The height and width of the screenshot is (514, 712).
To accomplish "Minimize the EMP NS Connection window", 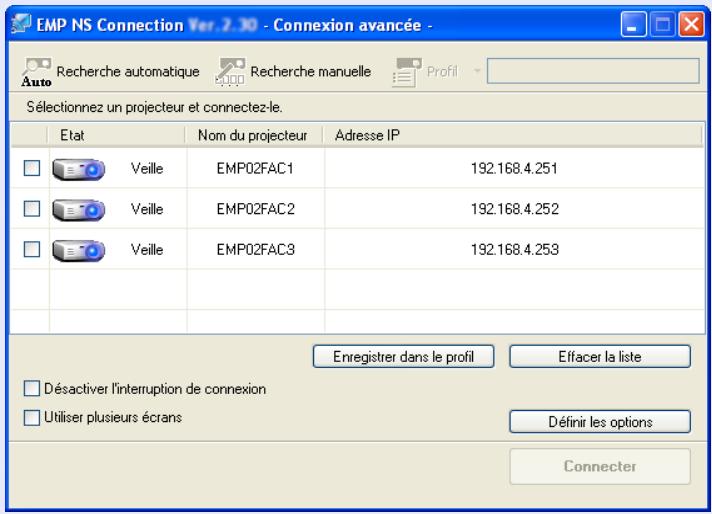I will click(633, 24).
